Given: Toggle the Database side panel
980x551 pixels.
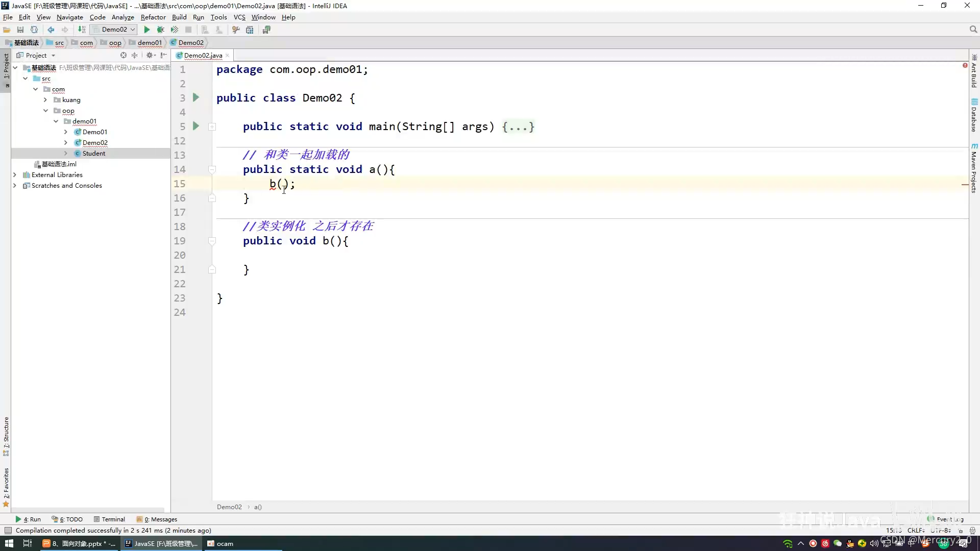Looking at the screenshot, I should 974,116.
